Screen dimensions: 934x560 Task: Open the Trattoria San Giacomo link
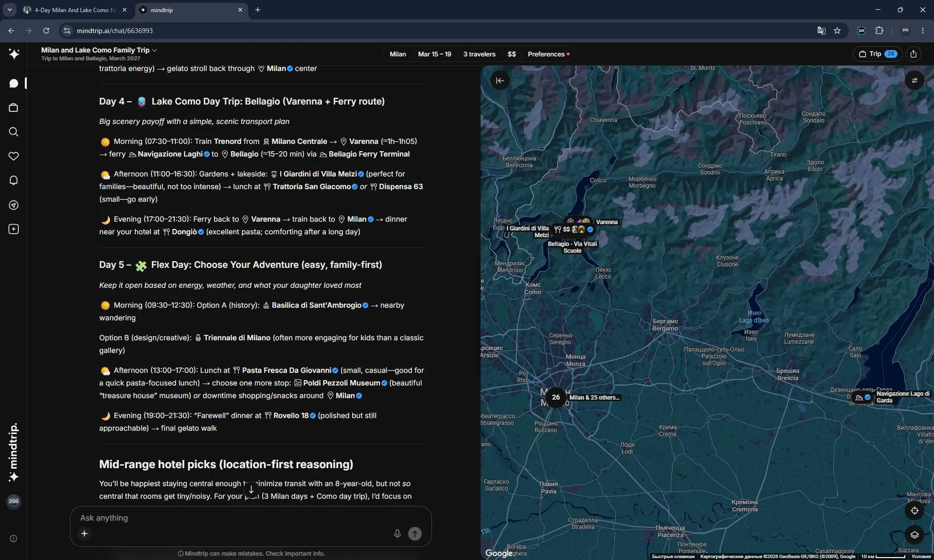click(311, 187)
